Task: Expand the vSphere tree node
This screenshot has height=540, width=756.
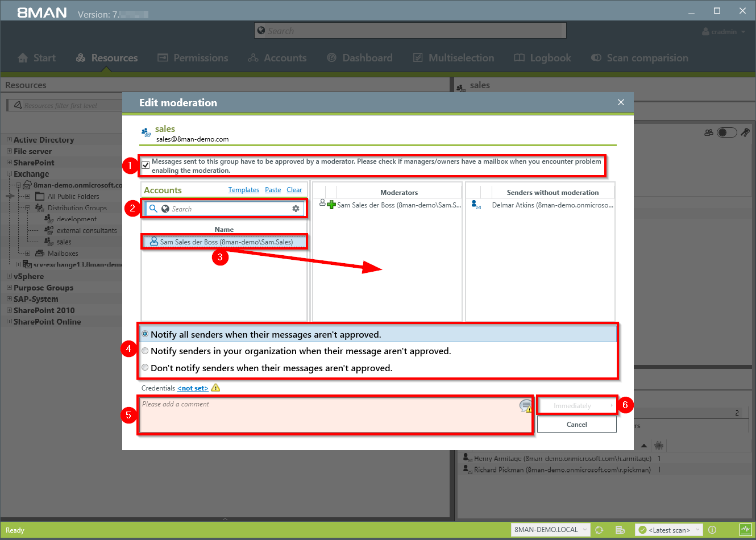Action: tap(9, 276)
